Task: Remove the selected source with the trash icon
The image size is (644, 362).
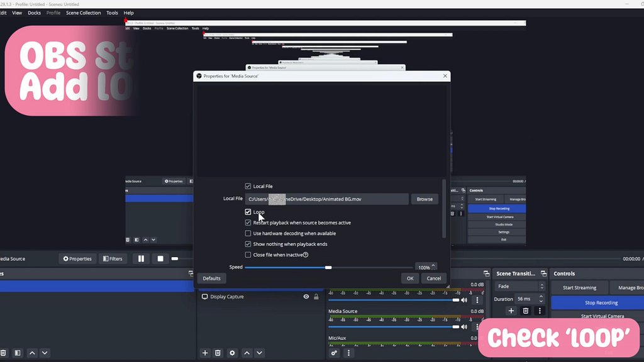Action: pyautogui.click(x=218, y=353)
